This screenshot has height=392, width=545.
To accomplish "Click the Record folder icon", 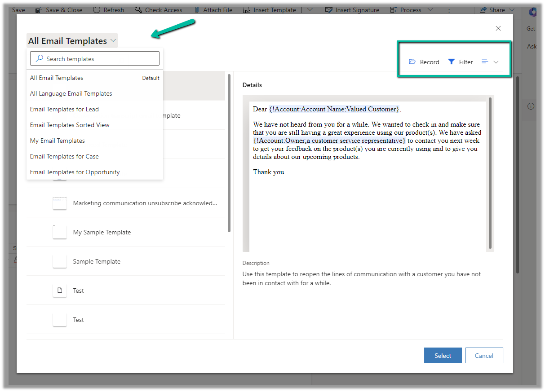I will point(412,62).
